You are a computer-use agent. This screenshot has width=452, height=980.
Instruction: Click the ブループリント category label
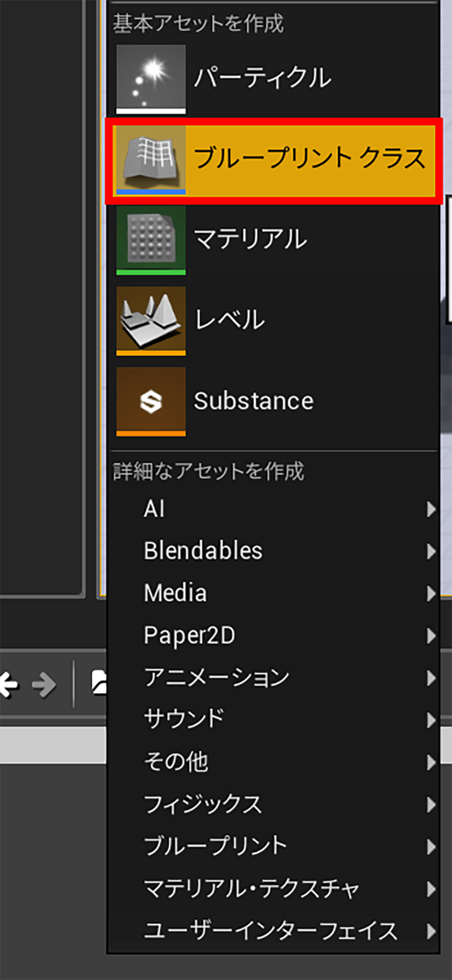pos(215,847)
